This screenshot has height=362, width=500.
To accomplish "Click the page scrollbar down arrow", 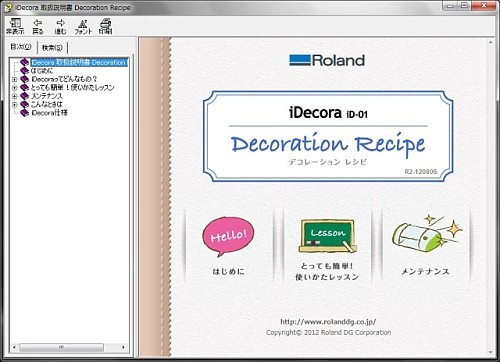I will tap(490, 352).
